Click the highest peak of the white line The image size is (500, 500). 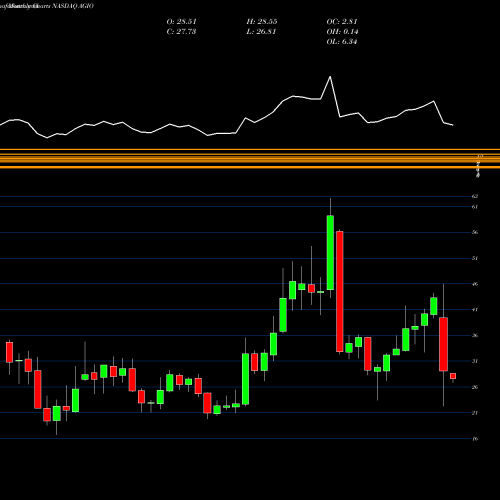tap(330, 77)
